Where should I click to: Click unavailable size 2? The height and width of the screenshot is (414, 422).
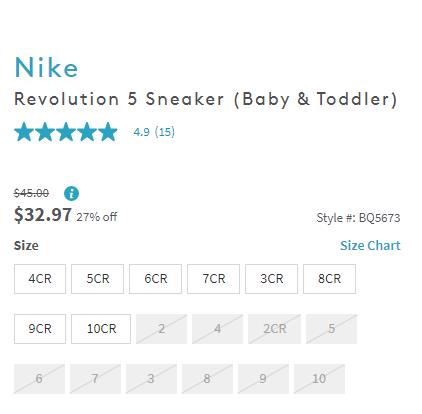(x=162, y=329)
